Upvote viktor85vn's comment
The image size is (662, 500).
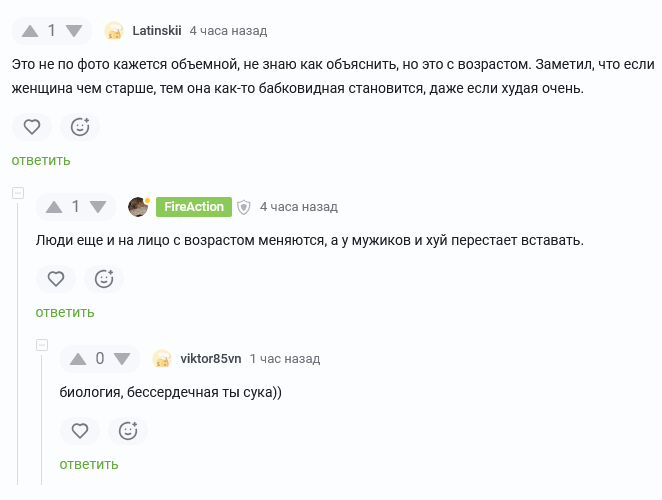pyautogui.click(x=78, y=359)
